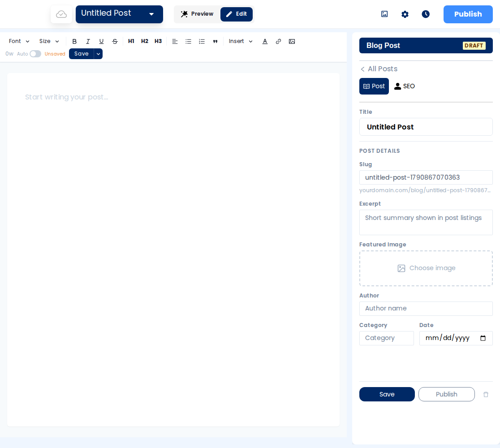Open revision history clock icon
Screen dimensions: 500x448
pos(426,14)
